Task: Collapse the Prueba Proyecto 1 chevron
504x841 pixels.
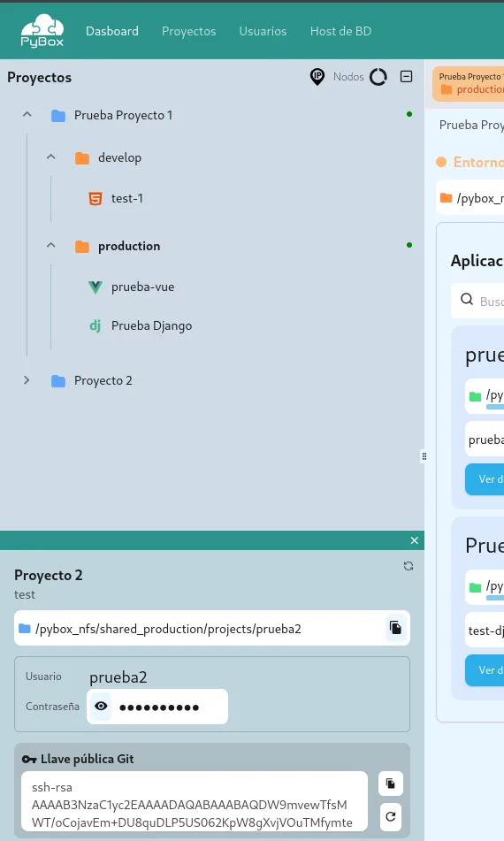Action: point(27,114)
